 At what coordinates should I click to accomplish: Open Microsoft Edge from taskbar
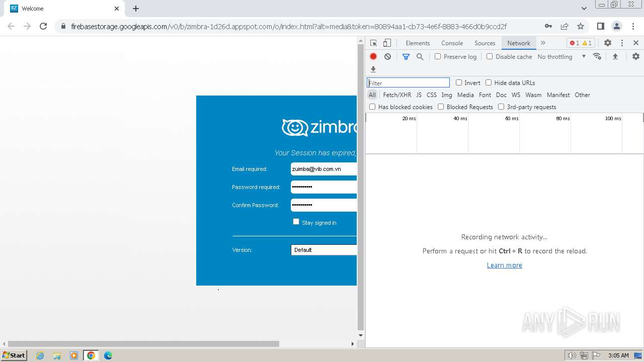[108, 355]
